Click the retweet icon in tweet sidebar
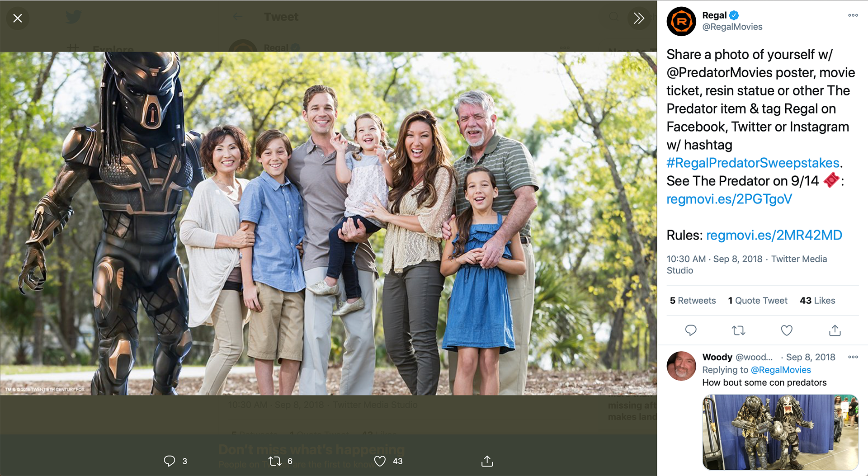 (x=739, y=330)
